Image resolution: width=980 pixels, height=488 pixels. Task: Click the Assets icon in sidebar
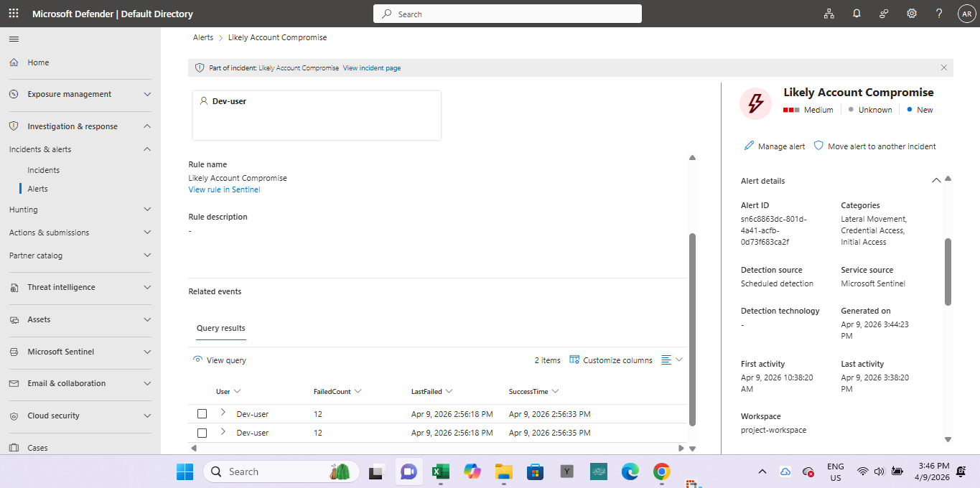click(x=14, y=319)
